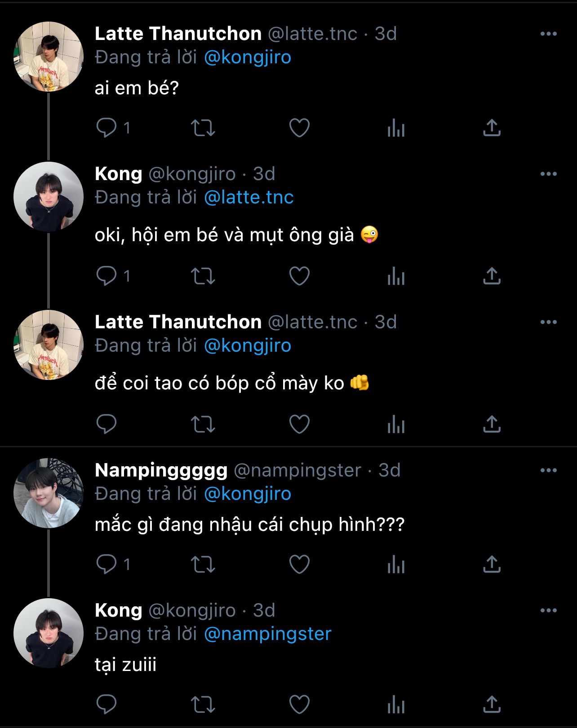
Task: Open @nampingster mention link in Kong's reply
Action: tap(267, 634)
